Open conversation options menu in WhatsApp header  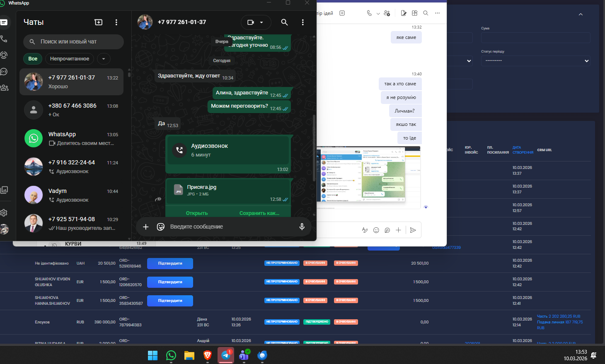point(303,22)
